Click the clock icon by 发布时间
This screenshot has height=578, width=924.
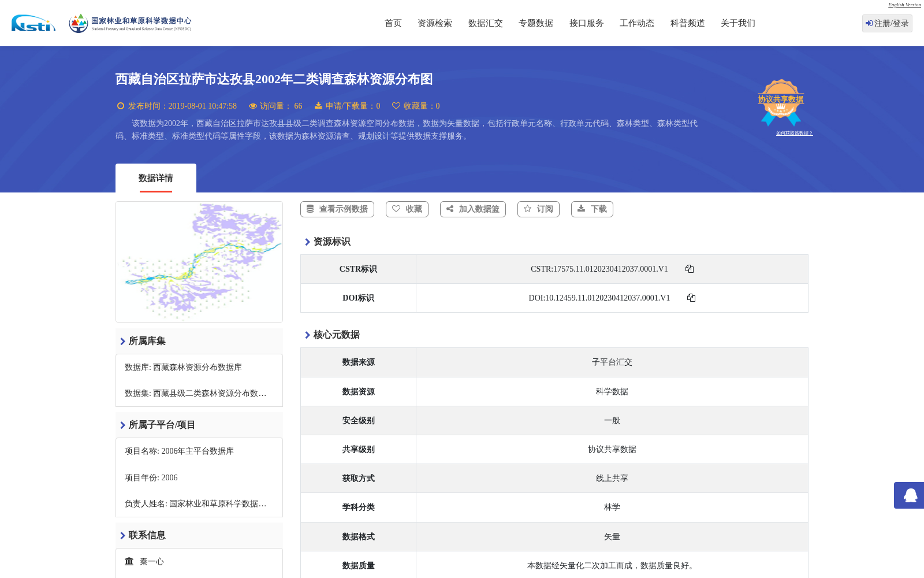(121, 106)
